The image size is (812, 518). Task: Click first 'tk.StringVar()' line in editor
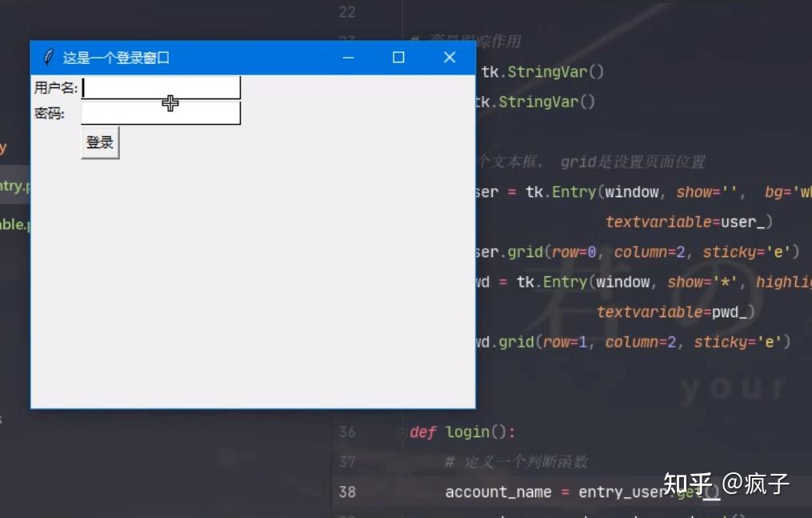(542, 72)
